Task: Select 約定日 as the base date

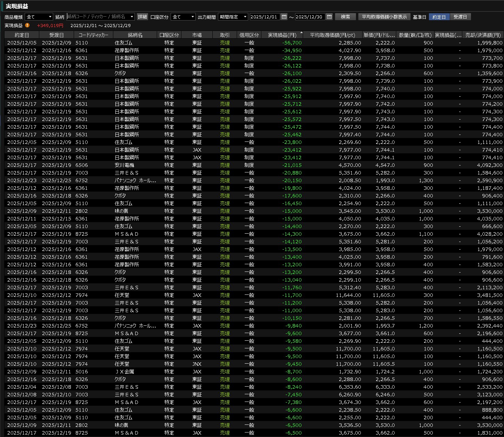Action: (x=439, y=17)
